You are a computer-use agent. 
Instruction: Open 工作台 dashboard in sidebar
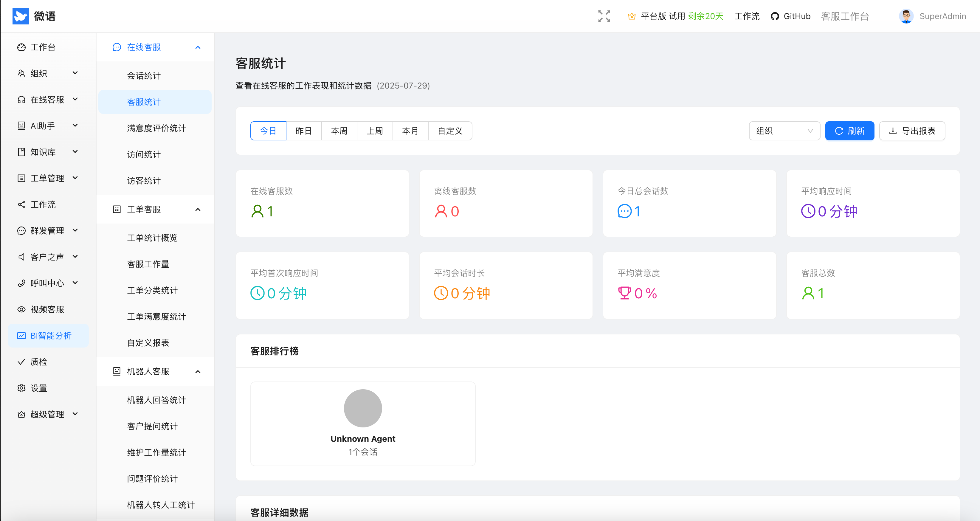click(43, 47)
